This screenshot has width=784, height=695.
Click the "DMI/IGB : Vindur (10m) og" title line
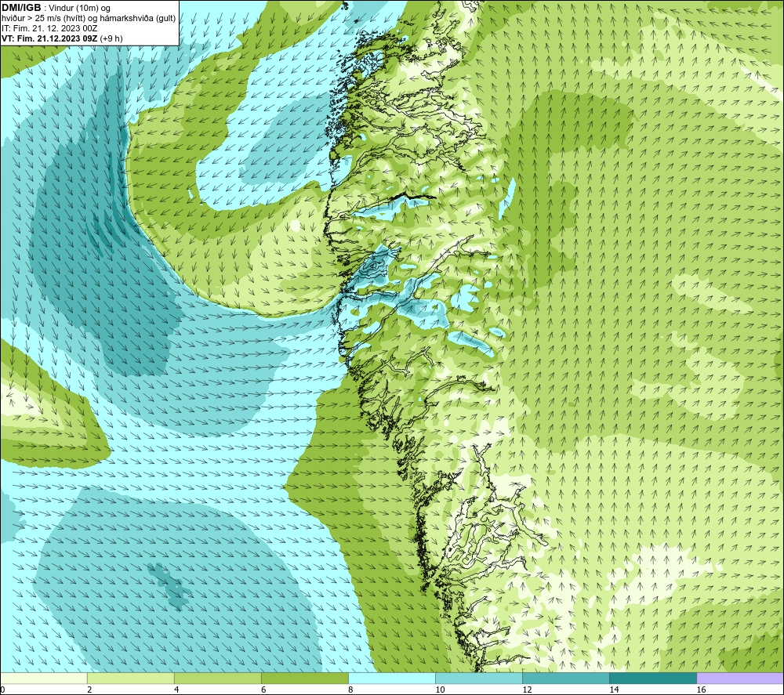point(56,8)
